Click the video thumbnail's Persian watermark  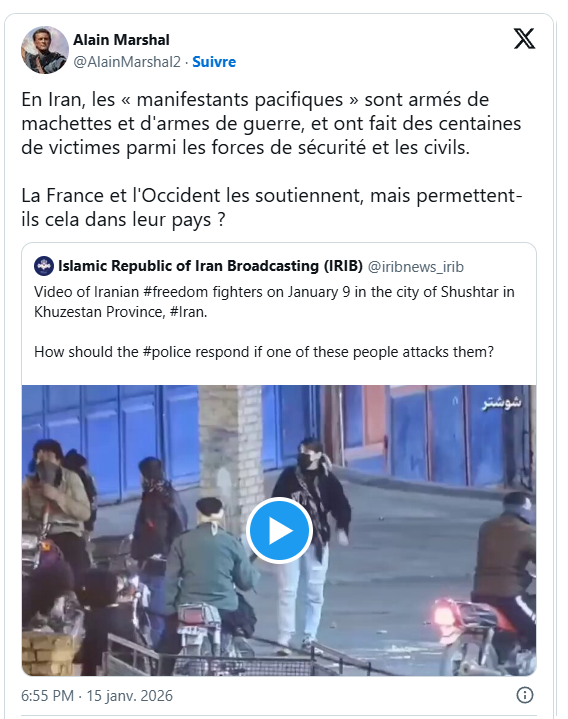(502, 403)
